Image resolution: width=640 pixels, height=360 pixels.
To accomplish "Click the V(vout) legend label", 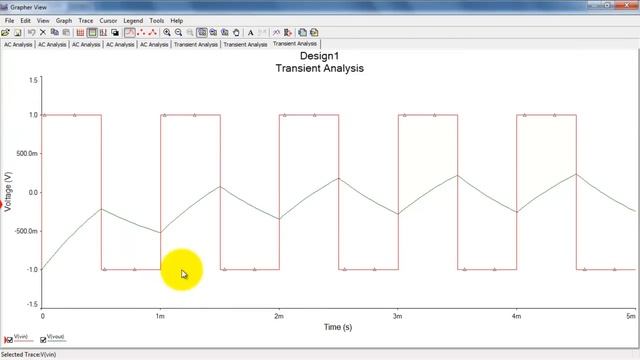I will pos(56,337).
